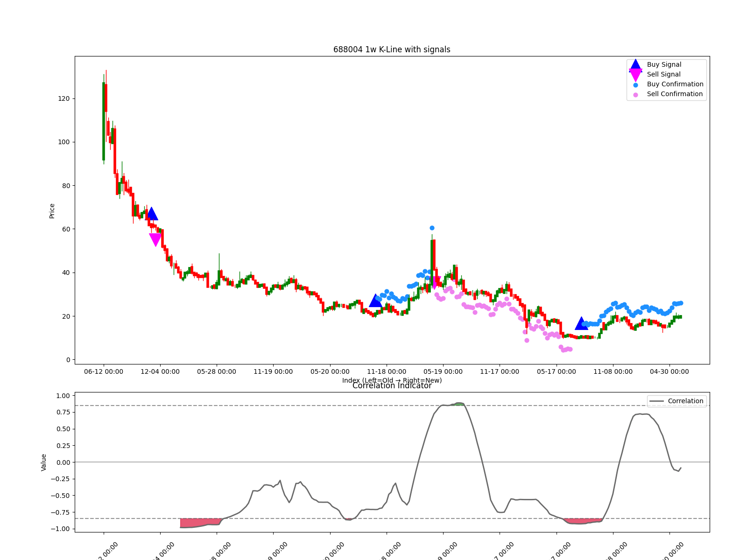Click the '05-28 00:00' x-axis tick label
The width and height of the screenshot is (747, 560).
(x=217, y=371)
